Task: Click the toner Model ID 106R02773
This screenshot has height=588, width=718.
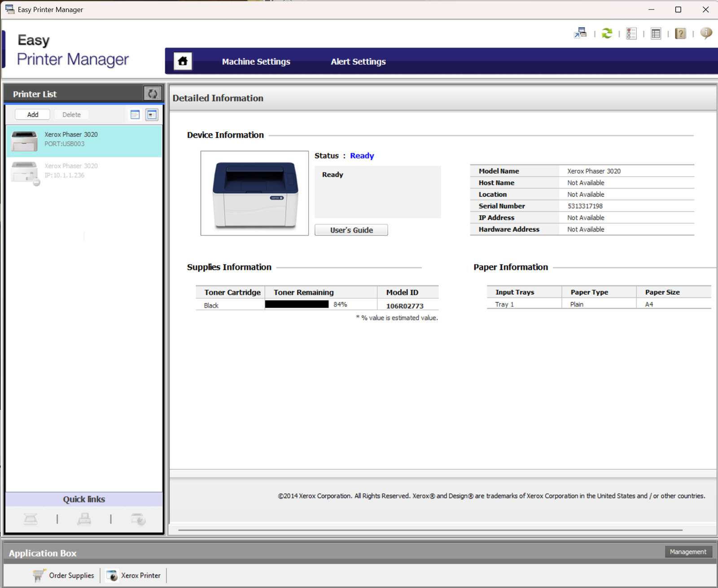Action: pyautogui.click(x=405, y=306)
